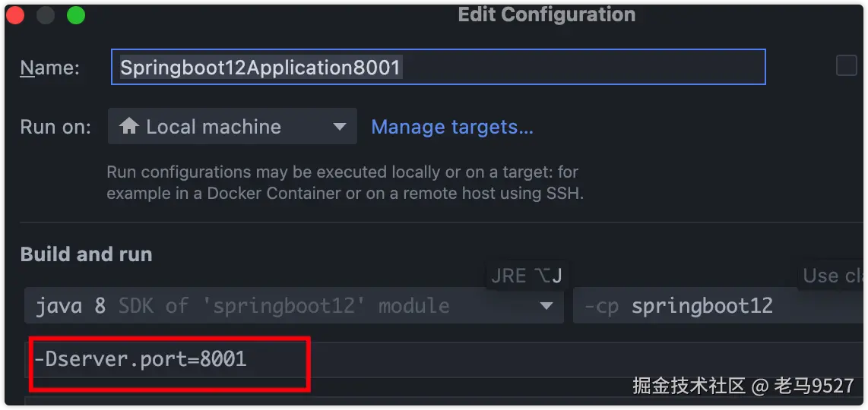Toggle the checkbox right of the Name field

tap(846, 66)
